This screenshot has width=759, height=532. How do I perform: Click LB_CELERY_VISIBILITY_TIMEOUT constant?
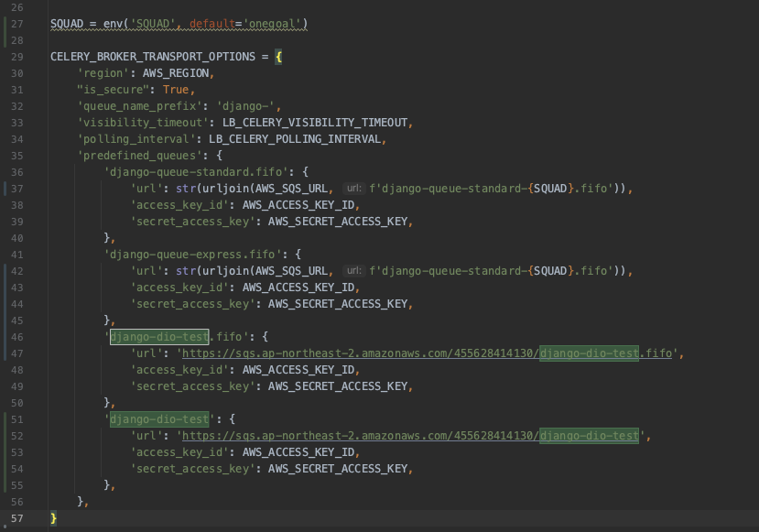coord(315,123)
